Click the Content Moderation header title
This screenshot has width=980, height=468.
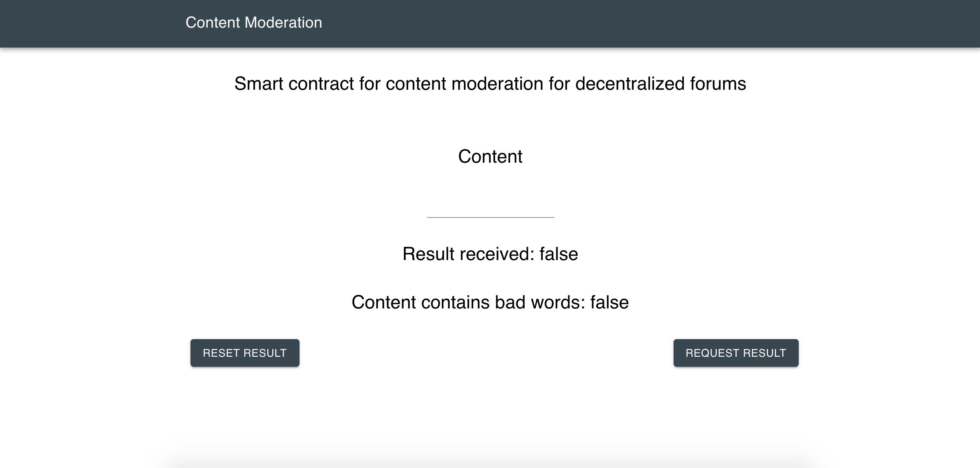(x=254, y=23)
